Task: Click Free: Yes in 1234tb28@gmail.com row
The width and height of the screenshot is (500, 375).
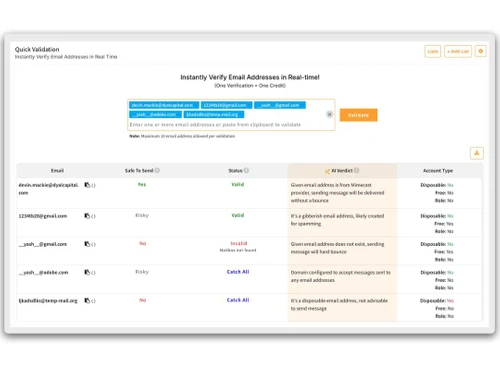Action: 444,224
